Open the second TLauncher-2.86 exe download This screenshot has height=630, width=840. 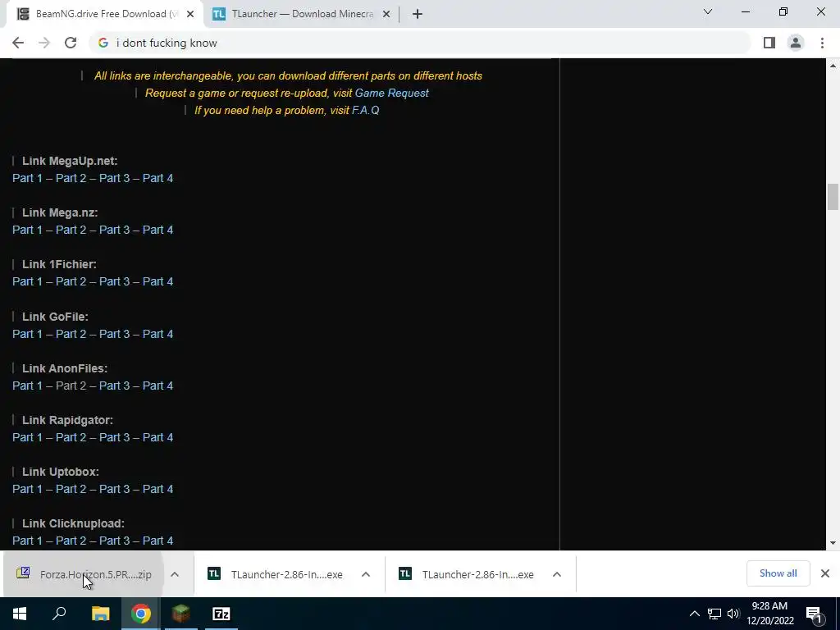(x=467, y=574)
